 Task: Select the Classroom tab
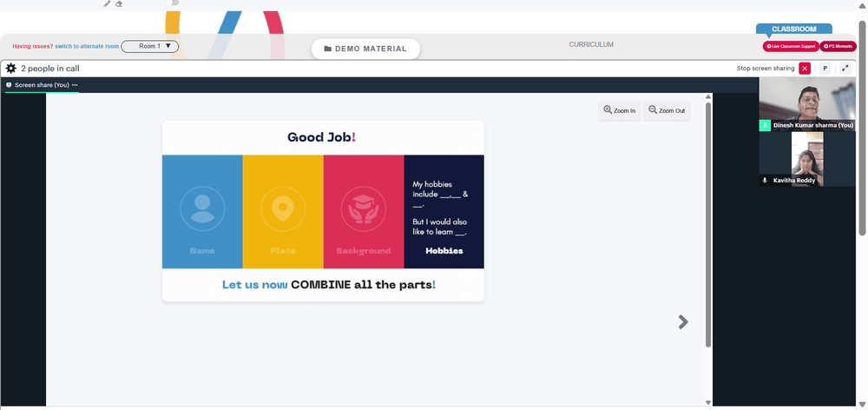click(x=794, y=29)
